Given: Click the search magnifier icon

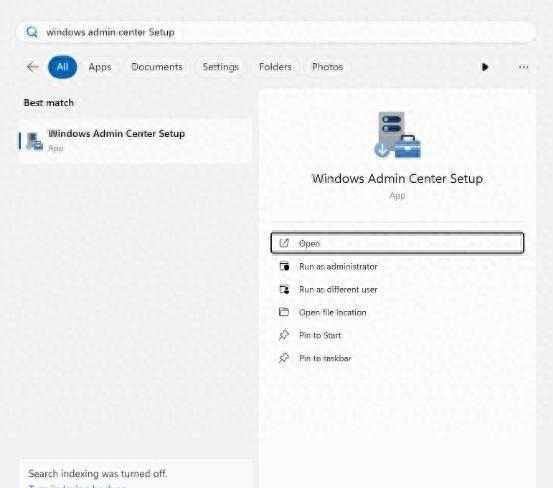Looking at the screenshot, I should coord(32,32).
